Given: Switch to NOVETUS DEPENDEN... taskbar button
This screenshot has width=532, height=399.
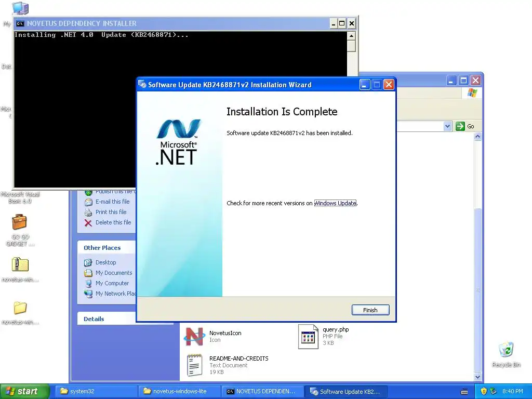Looking at the screenshot, I should [262, 391].
